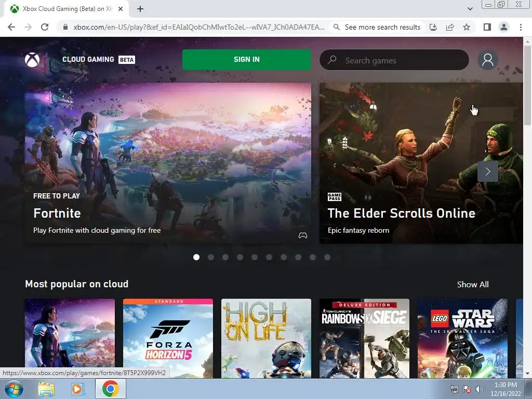Click the network tray icon
Viewport: 532px width, 399px height.
pyautogui.click(x=454, y=389)
